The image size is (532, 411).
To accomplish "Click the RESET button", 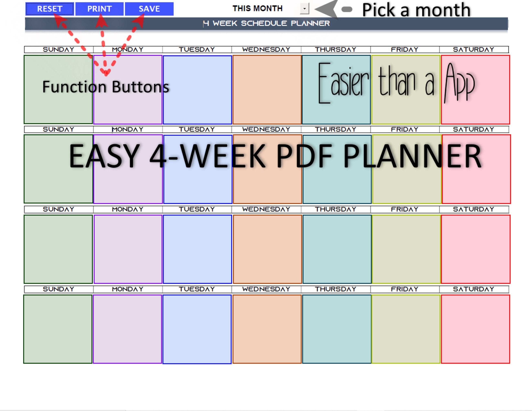I will [x=50, y=9].
